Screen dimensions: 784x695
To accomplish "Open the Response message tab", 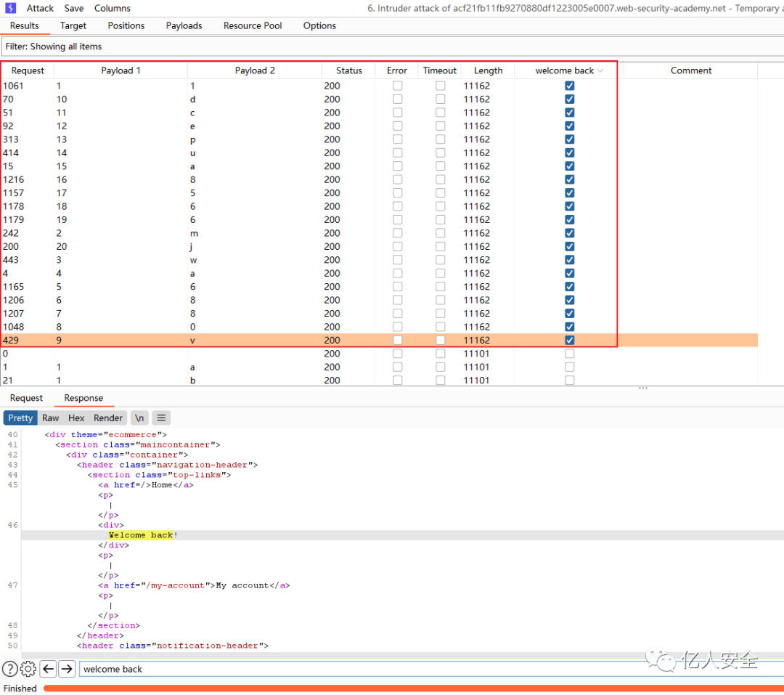I will pos(83,398).
